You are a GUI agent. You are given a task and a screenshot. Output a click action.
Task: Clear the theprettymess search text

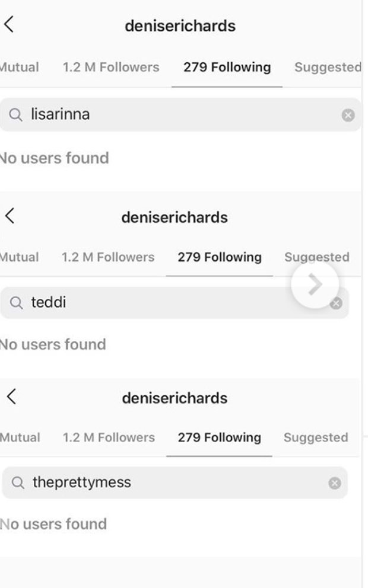[335, 483]
